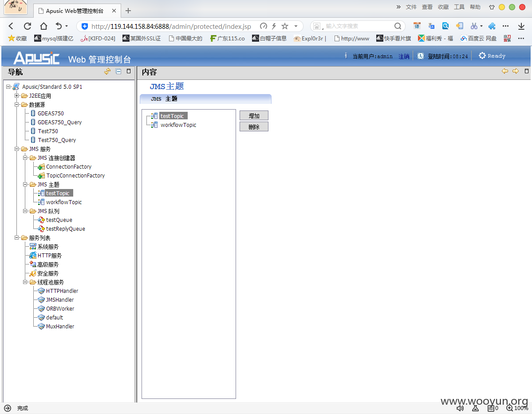Open the mysql搭建亿 bookmark
This screenshot has width=532, height=414.
click(x=54, y=38)
